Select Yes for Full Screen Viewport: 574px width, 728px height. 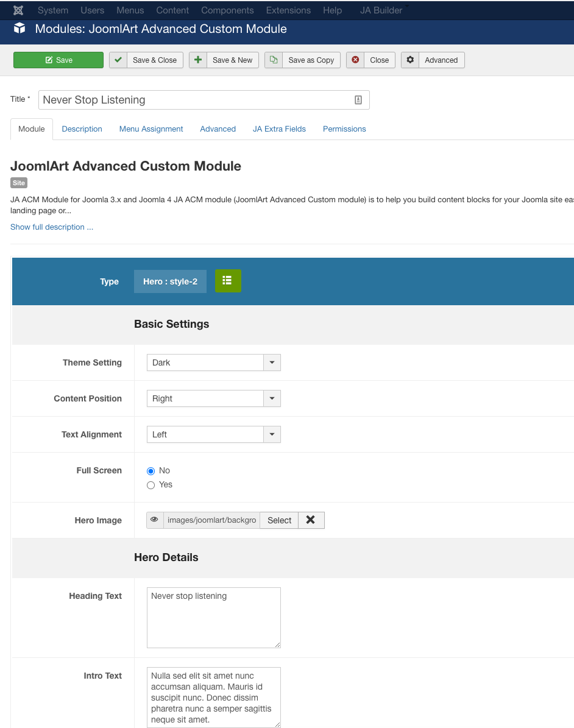[x=151, y=485]
